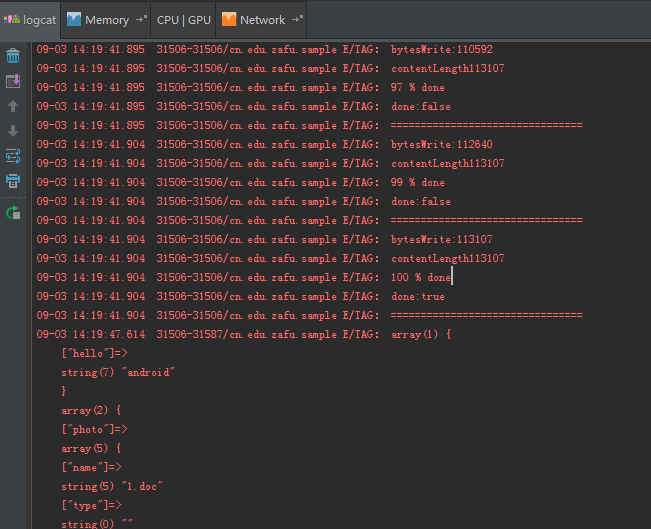Click the down the stack trace arrow
Image resolution: width=651 pixels, height=529 pixels.
coord(13,131)
